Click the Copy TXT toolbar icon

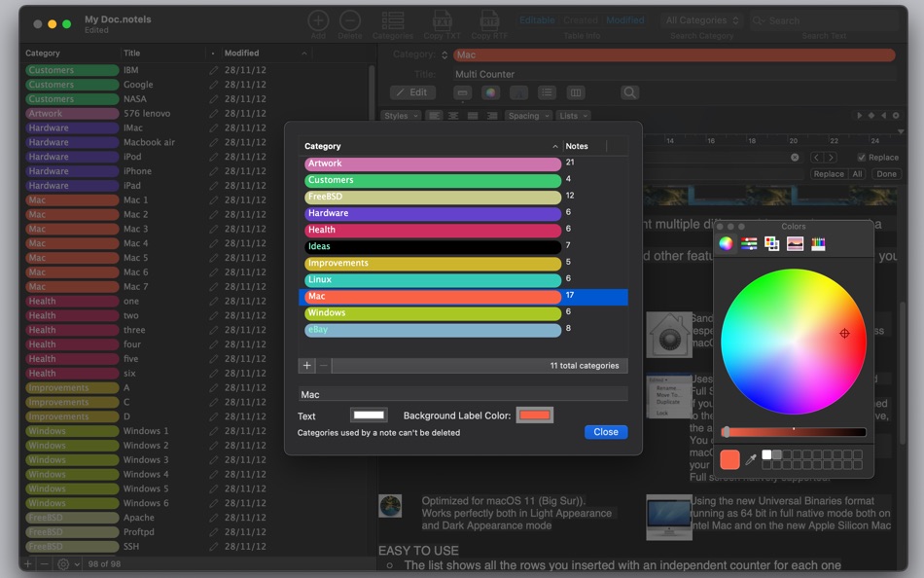442,21
